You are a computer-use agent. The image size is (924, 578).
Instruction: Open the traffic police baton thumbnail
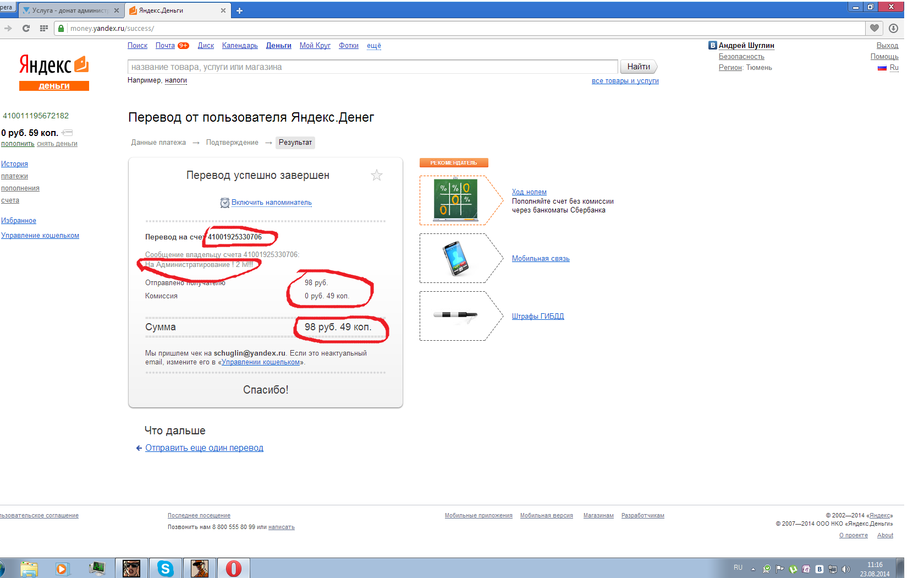[x=455, y=316]
